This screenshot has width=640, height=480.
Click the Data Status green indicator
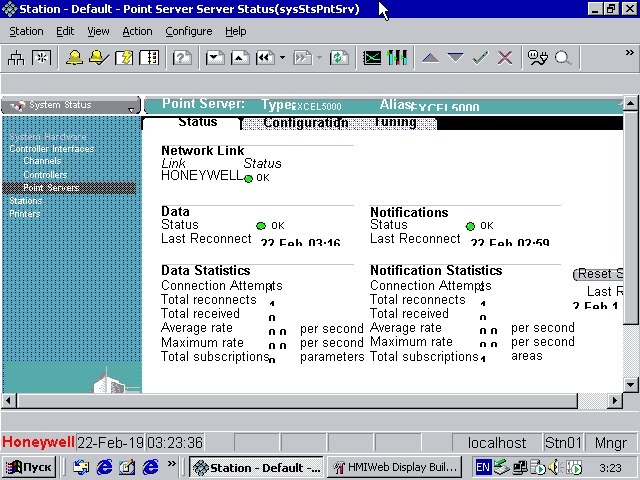261,226
